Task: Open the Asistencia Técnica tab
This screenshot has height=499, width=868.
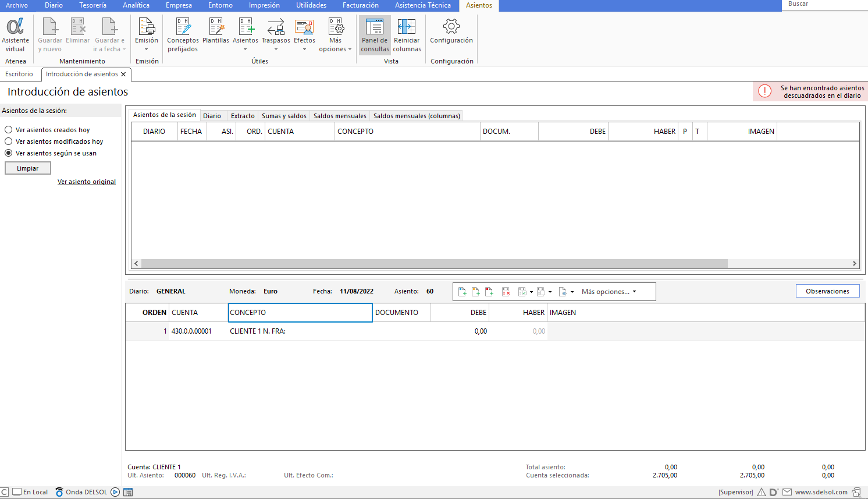Action: [423, 5]
